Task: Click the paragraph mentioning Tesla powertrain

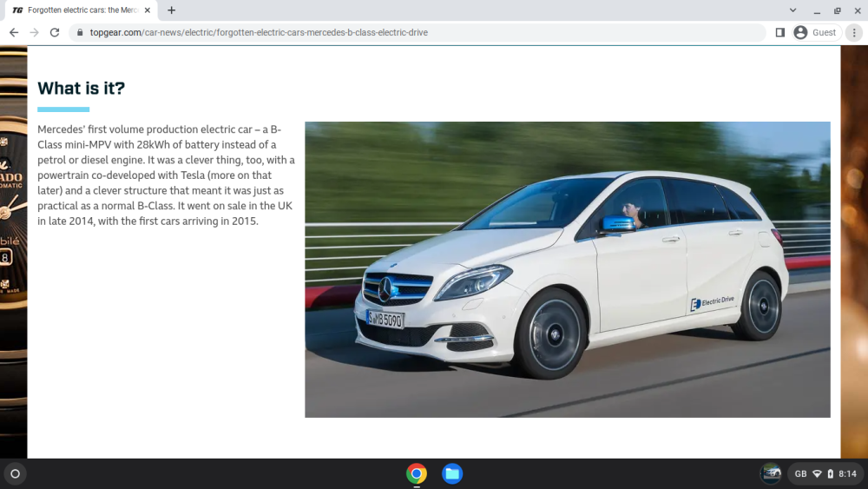Action: (x=166, y=175)
